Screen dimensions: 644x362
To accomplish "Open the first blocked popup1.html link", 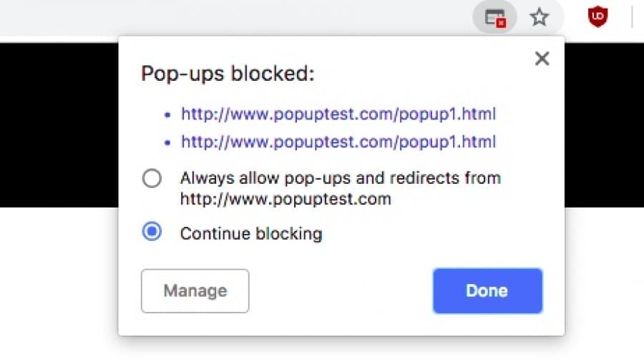I will click(338, 114).
